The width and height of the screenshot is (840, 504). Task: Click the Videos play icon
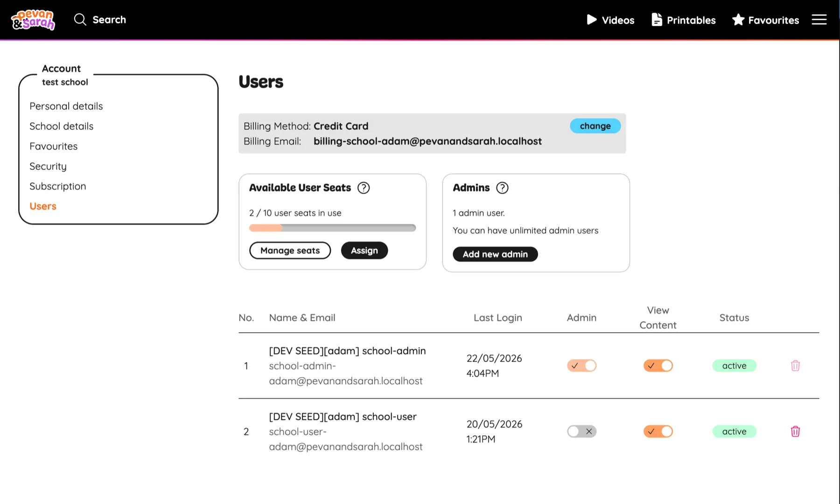(x=592, y=20)
